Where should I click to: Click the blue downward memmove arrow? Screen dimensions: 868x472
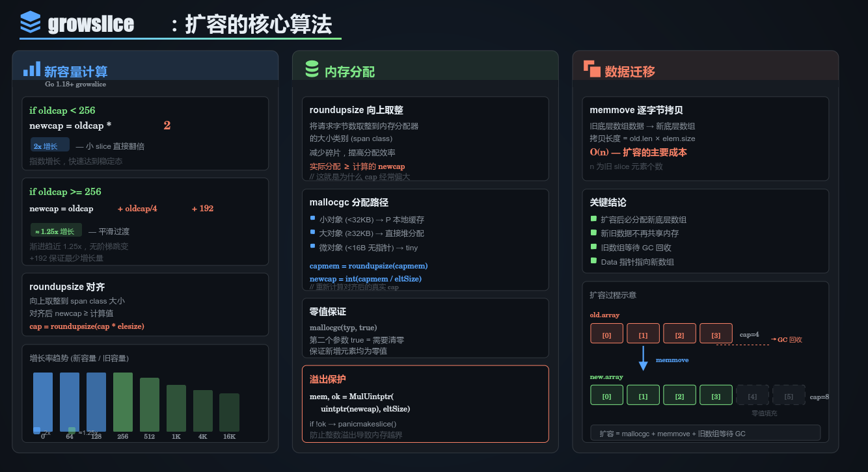[x=643, y=358]
